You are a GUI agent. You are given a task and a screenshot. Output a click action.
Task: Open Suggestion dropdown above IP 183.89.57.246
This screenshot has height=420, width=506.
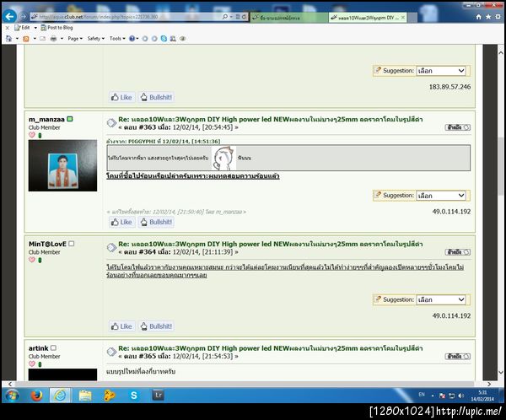[441, 71]
